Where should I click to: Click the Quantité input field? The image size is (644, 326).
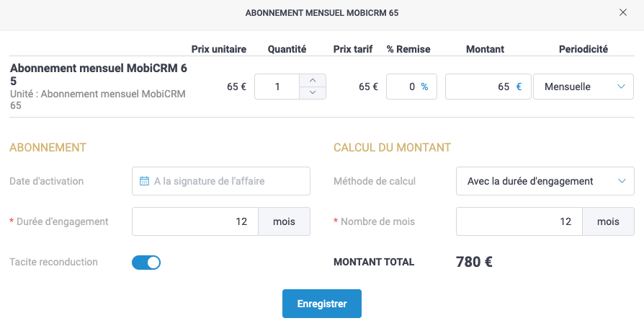277,87
